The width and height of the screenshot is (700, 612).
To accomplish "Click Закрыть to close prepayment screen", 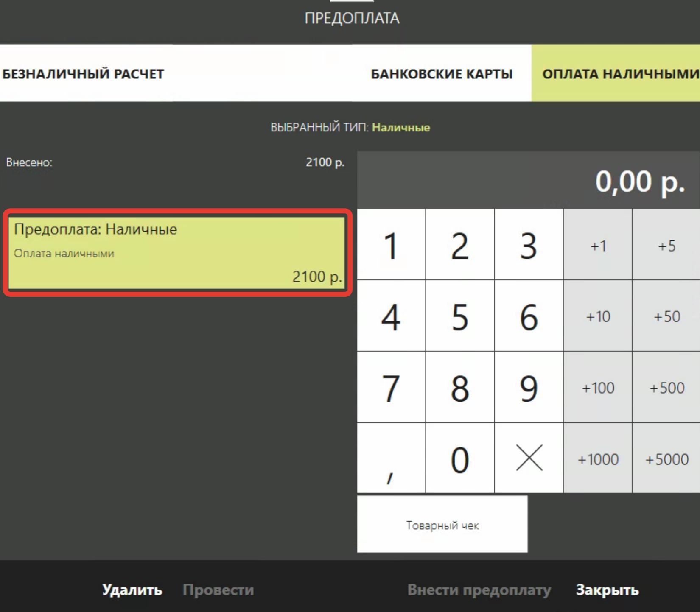I will [607, 590].
